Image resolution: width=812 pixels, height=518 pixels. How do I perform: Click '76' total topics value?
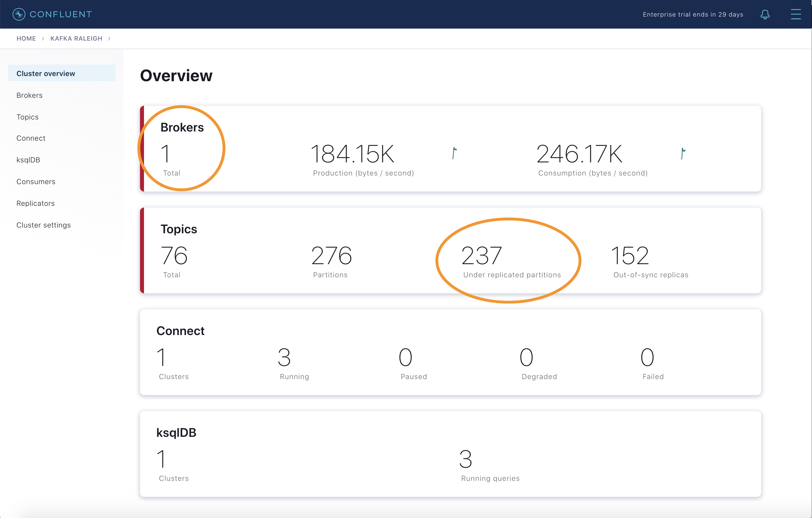click(x=174, y=256)
